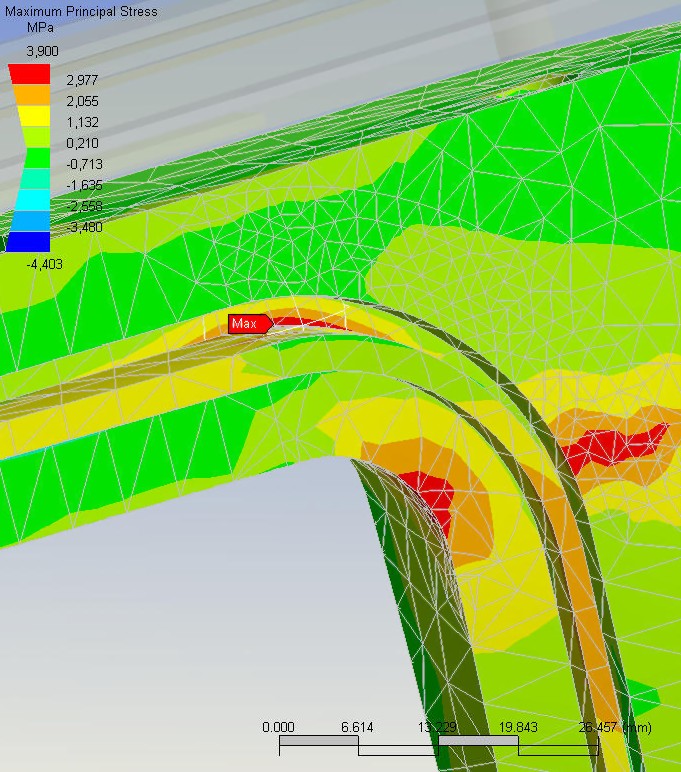This screenshot has height=772, width=681.
Task: Click the Maximum Principal Stress legend title
Action: point(81,11)
